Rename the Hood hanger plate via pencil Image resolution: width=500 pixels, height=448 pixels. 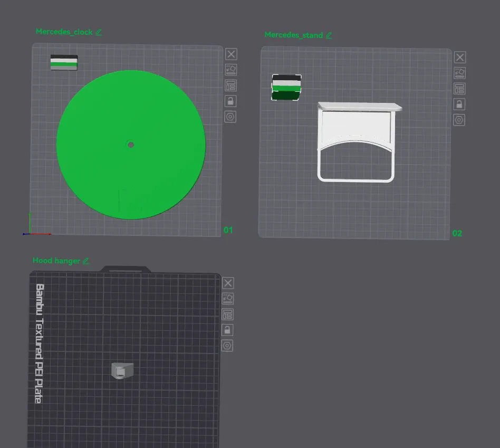tap(86, 261)
